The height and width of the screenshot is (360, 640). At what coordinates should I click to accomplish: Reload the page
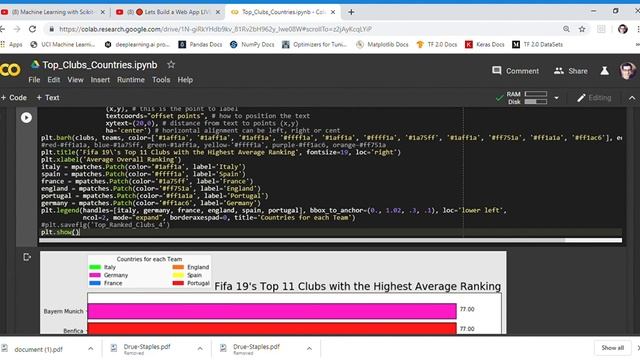coord(32,29)
